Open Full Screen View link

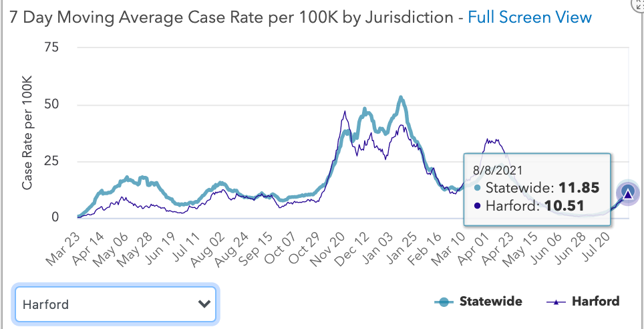tap(530, 17)
